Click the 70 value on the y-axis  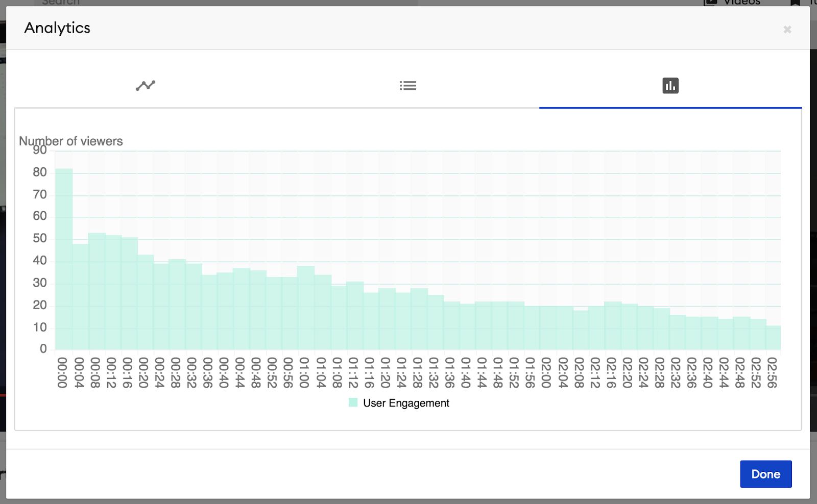[x=40, y=194]
